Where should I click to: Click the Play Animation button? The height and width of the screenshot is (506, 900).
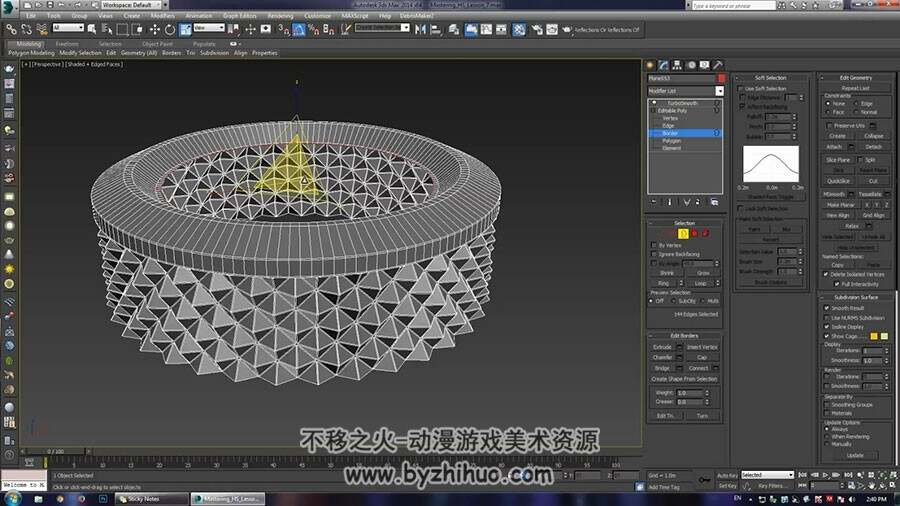(x=825, y=475)
